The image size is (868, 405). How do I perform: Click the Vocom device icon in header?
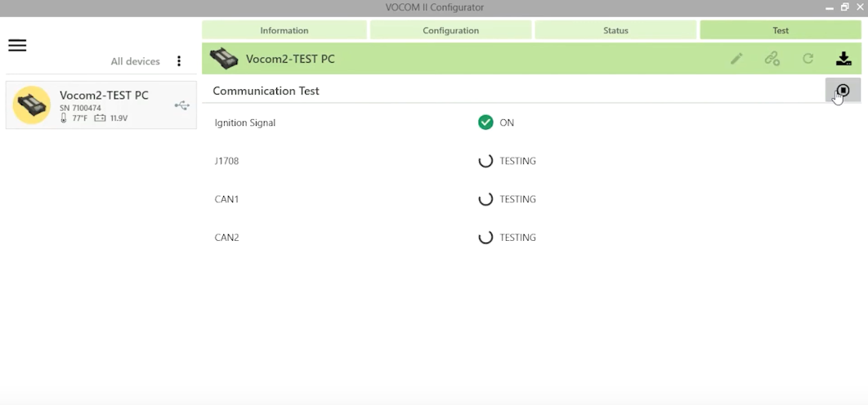coord(224,59)
